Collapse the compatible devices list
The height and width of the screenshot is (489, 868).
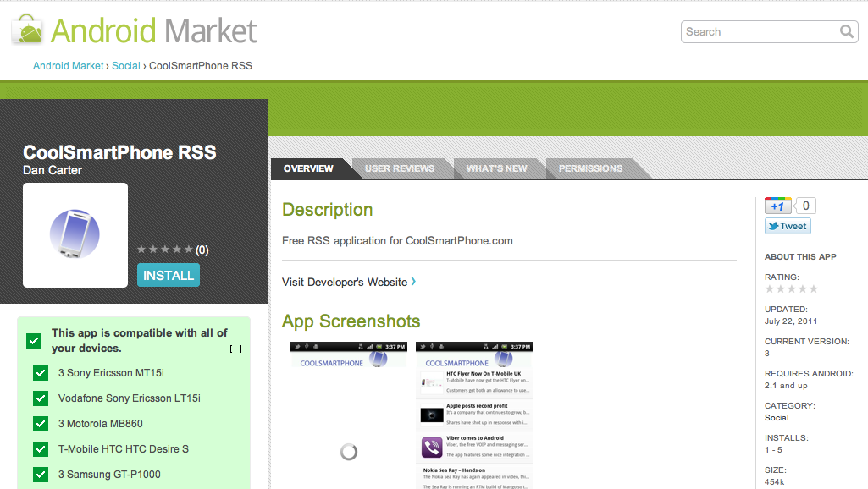pyautogui.click(x=235, y=349)
